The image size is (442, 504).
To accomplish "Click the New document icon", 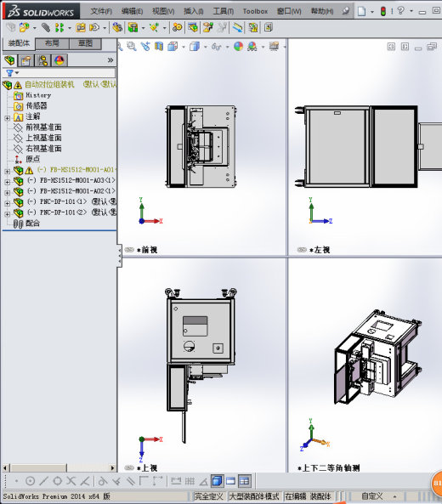I will click(361, 11).
